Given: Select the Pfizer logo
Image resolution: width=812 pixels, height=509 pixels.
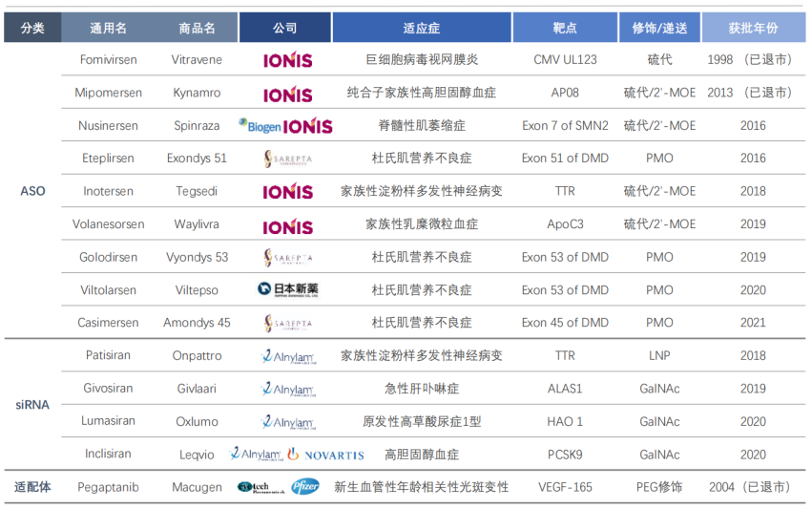Looking at the screenshot, I should click(305, 487).
